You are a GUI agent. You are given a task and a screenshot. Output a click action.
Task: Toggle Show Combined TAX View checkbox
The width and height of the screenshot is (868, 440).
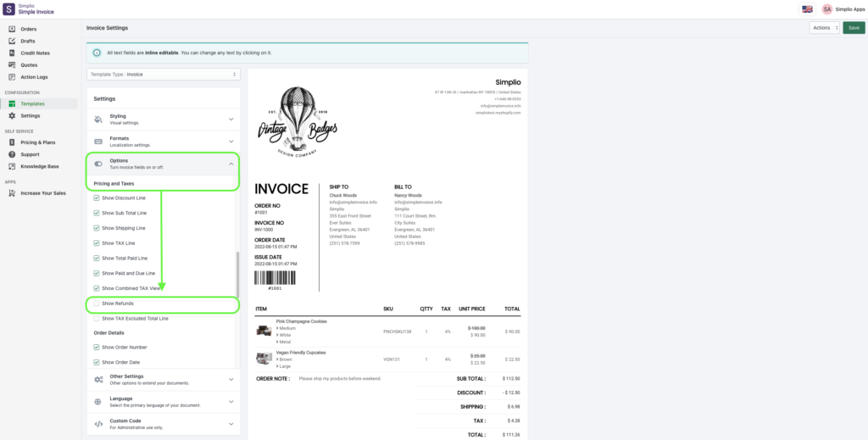point(97,287)
